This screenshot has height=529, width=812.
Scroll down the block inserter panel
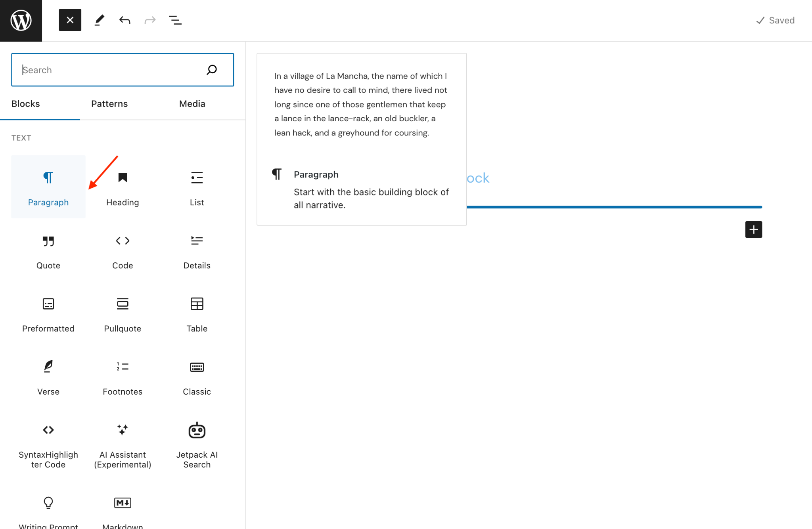click(x=123, y=355)
